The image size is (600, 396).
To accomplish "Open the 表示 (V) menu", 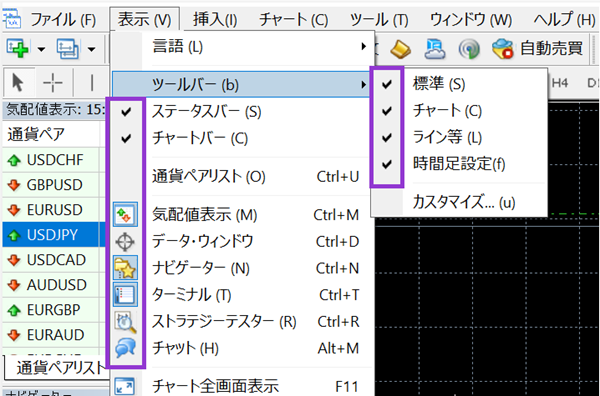I will 144,19.
